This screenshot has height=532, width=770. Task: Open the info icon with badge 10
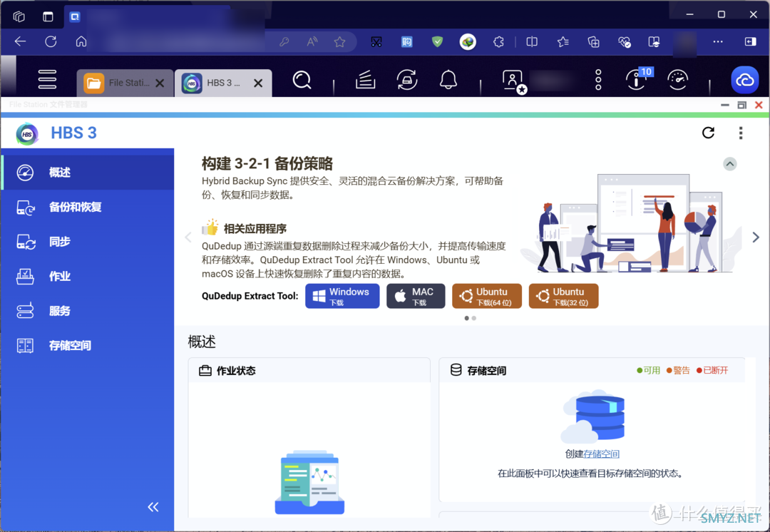(638, 78)
